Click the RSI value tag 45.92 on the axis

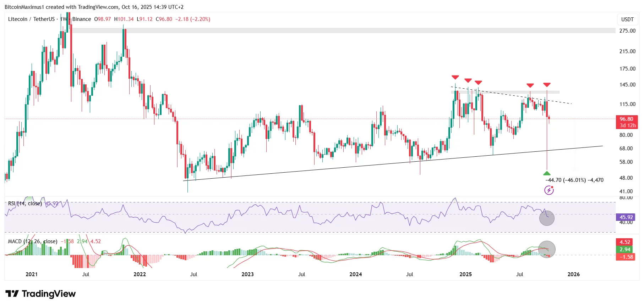[x=626, y=217]
